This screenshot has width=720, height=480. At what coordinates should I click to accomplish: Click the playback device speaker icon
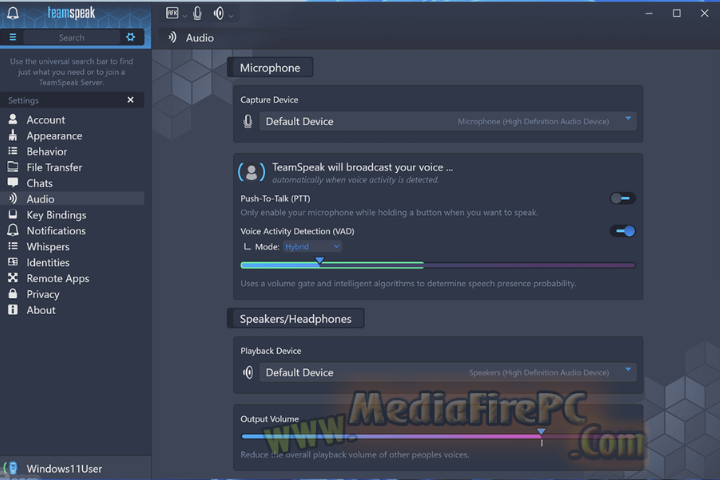248,372
